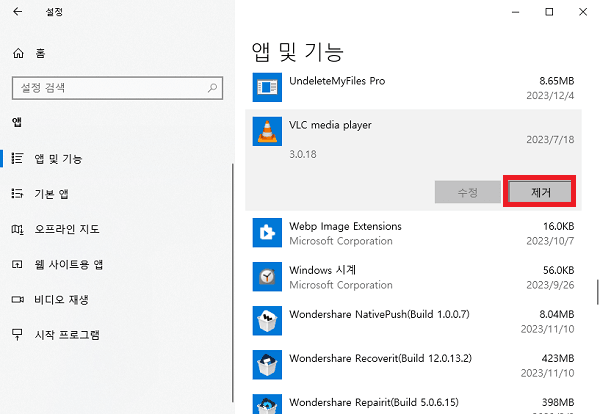Click the UndeleteMyFiles Pro app icon
Screen dimensions: 600x414
[x=267, y=87]
